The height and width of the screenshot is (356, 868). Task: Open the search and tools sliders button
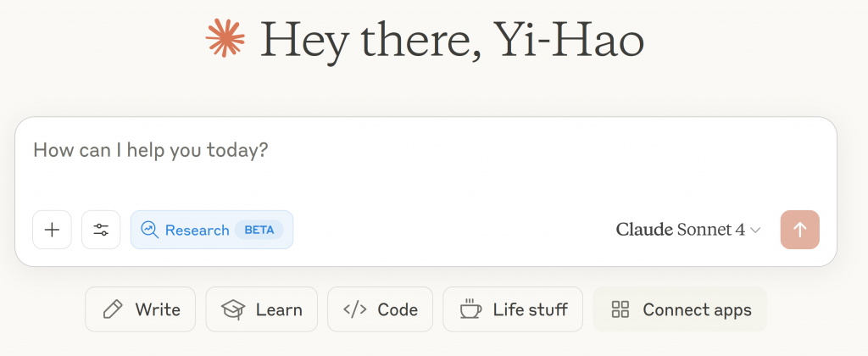(x=101, y=230)
